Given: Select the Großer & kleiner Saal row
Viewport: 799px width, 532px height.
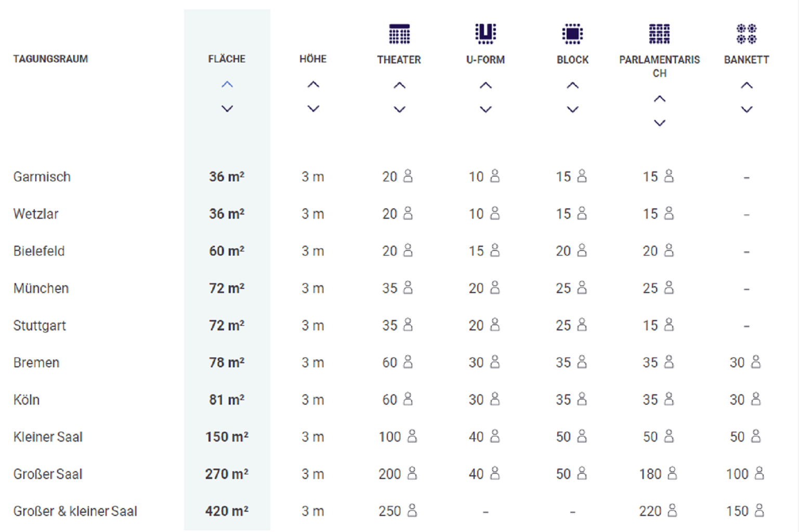Looking at the screenshot, I should 75,511.
